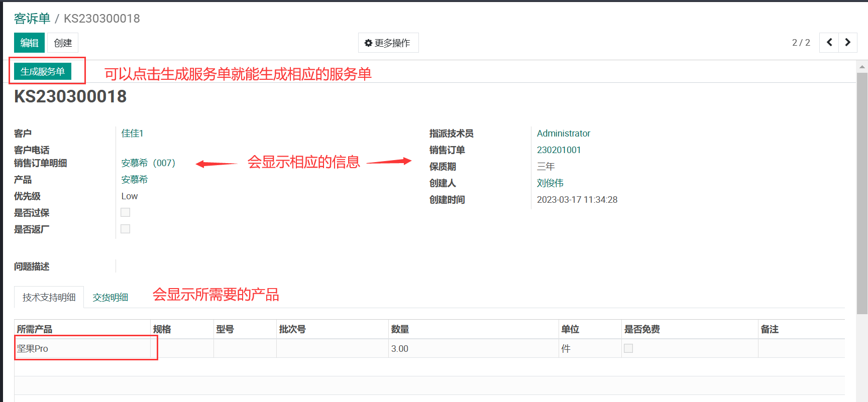This screenshot has height=402, width=868.
Task: Sort table by 数量 column header
Action: [x=400, y=329]
